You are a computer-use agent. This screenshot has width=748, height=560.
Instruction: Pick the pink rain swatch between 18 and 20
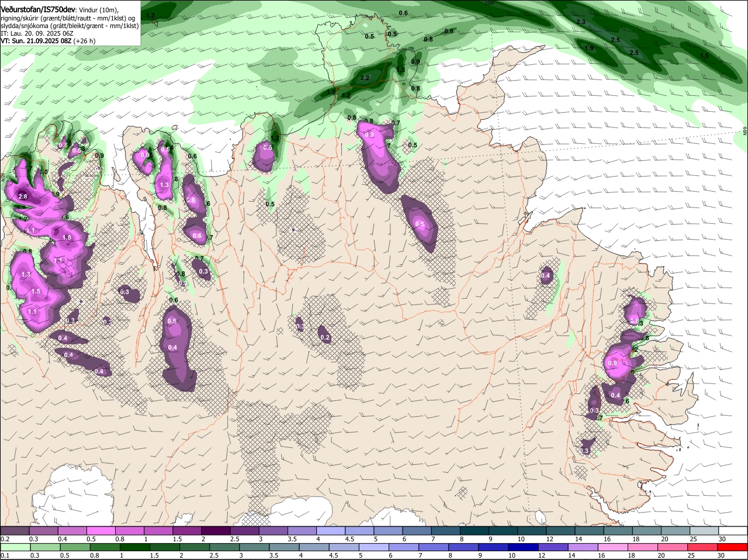643,547
